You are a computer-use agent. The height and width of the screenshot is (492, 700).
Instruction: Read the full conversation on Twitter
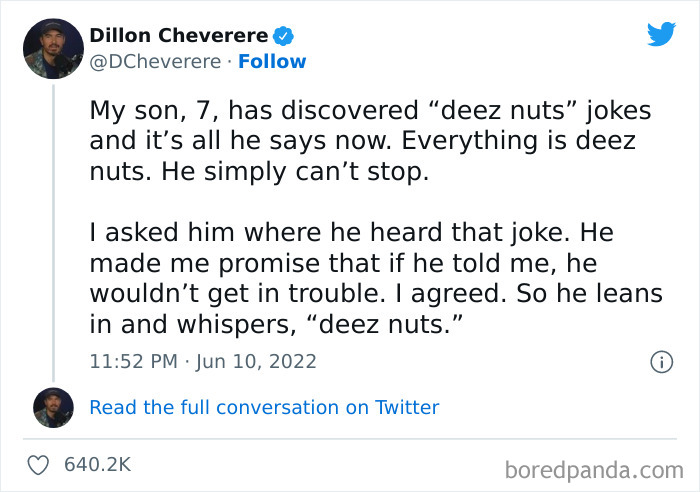point(264,407)
